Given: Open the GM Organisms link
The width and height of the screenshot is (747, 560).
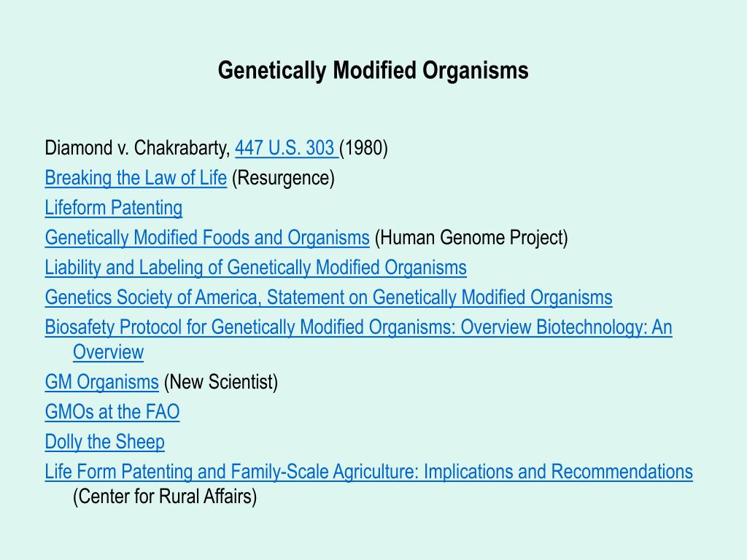Looking at the screenshot, I should coord(101,382).
